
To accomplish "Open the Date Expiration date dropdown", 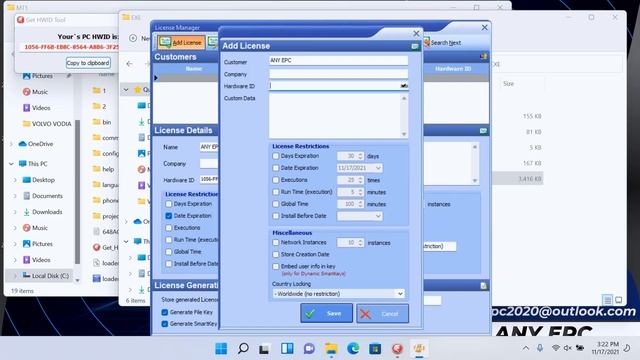I will pos(378,168).
